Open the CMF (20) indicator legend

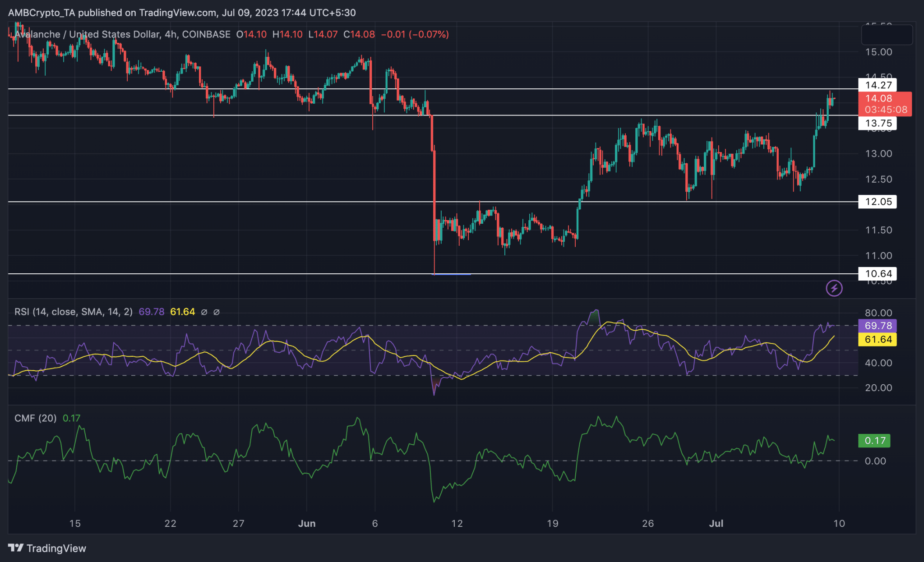click(36, 418)
